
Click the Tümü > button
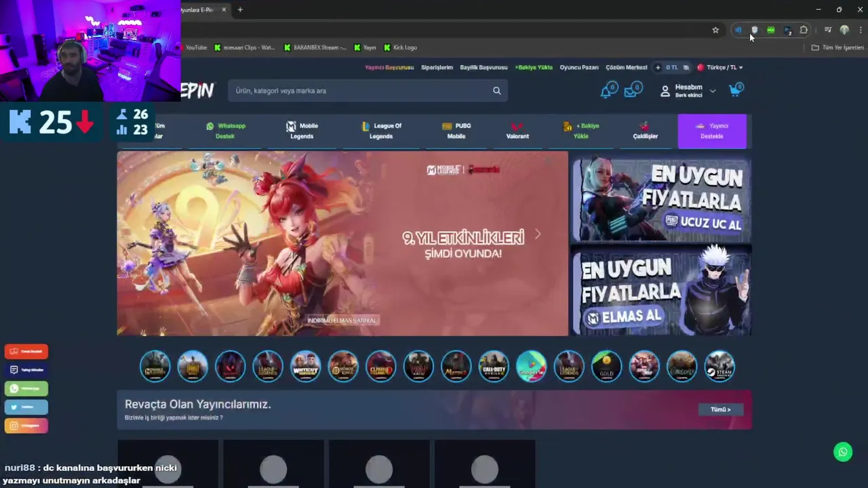coord(720,409)
